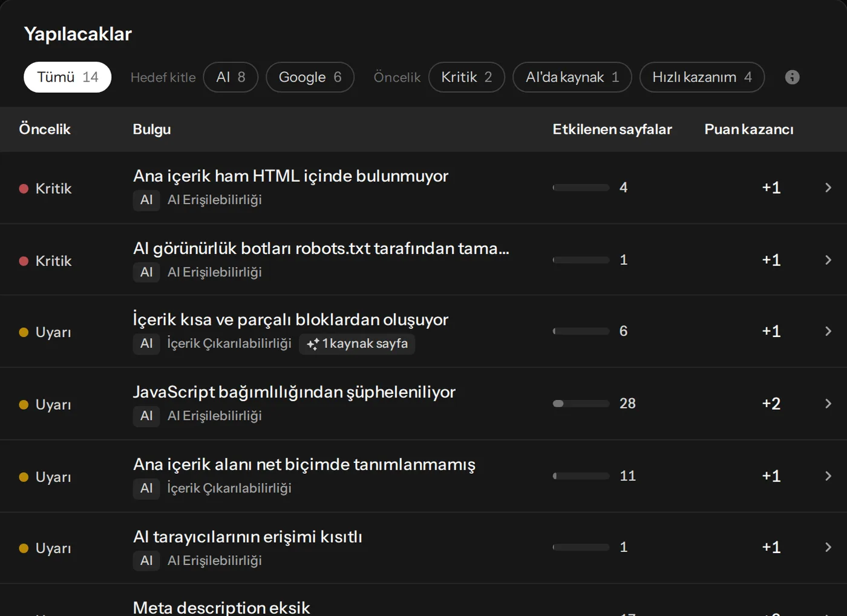Sort by Puan kazancı column
847x616 pixels.
(x=749, y=129)
